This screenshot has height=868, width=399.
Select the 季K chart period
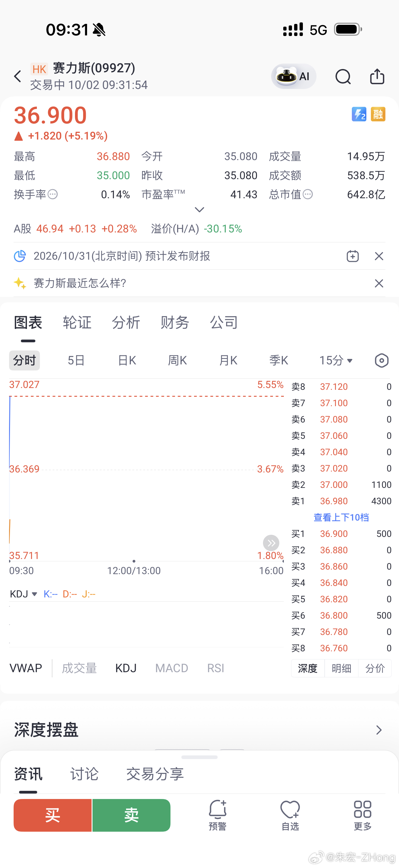click(x=279, y=360)
